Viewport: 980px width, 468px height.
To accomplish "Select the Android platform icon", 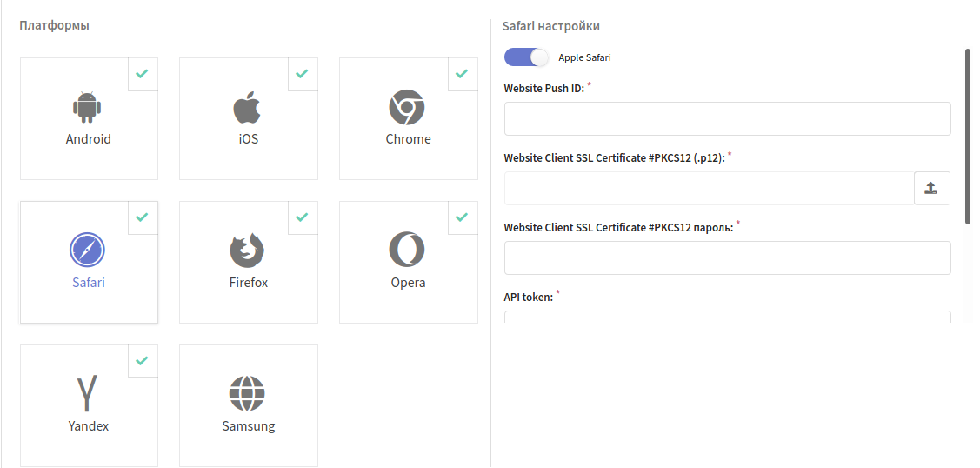I will coord(88,108).
